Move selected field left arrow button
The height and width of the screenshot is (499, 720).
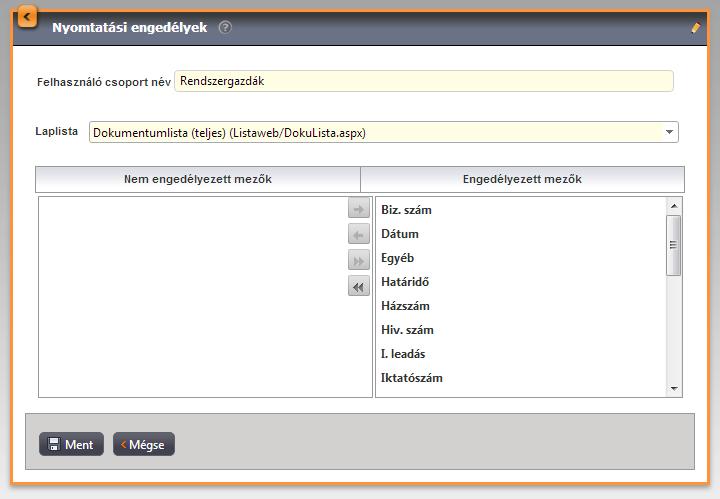point(359,235)
